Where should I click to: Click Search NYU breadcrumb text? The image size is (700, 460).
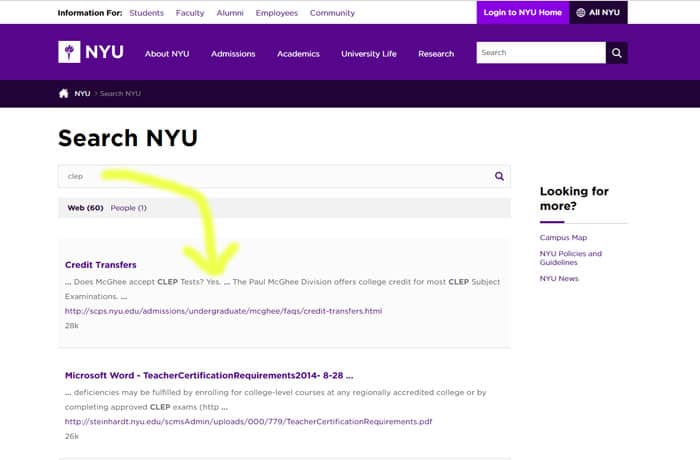(x=120, y=93)
